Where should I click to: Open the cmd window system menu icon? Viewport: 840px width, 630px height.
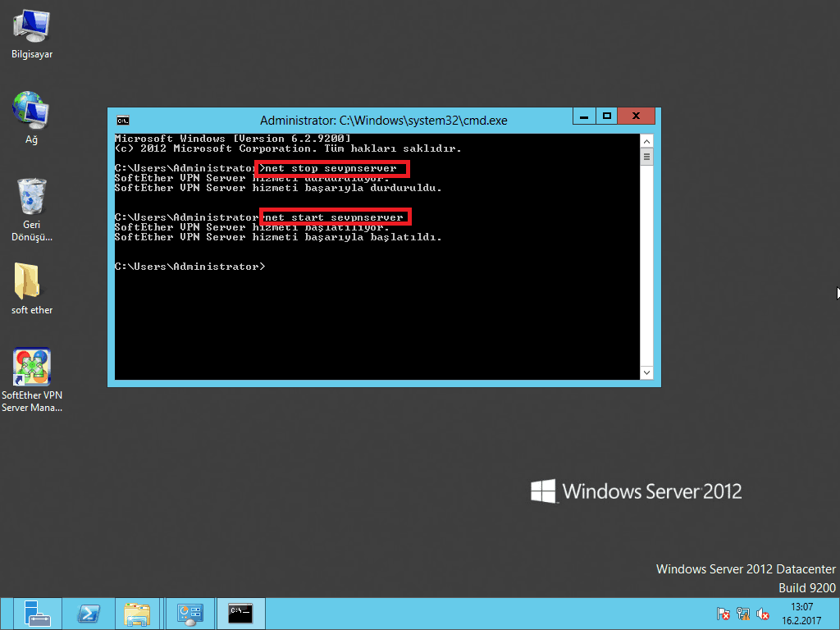tap(121, 120)
